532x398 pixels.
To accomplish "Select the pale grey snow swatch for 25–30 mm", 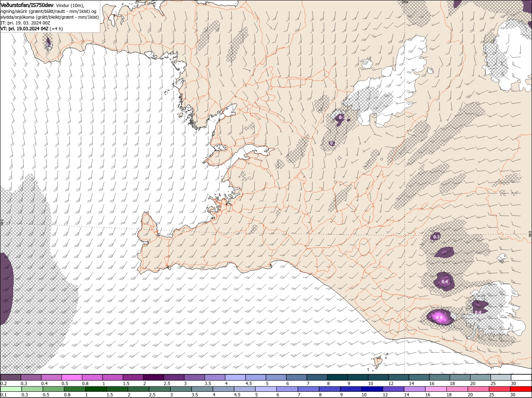I will pyautogui.click(x=501, y=377).
